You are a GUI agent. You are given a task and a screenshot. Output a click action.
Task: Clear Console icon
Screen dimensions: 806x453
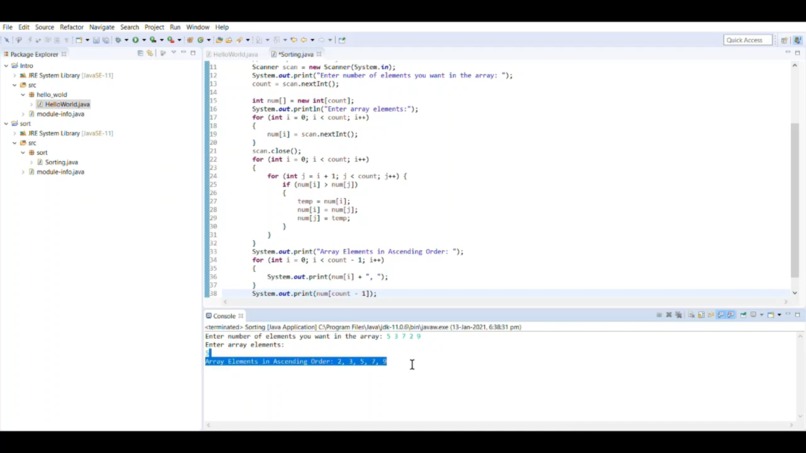tap(691, 315)
